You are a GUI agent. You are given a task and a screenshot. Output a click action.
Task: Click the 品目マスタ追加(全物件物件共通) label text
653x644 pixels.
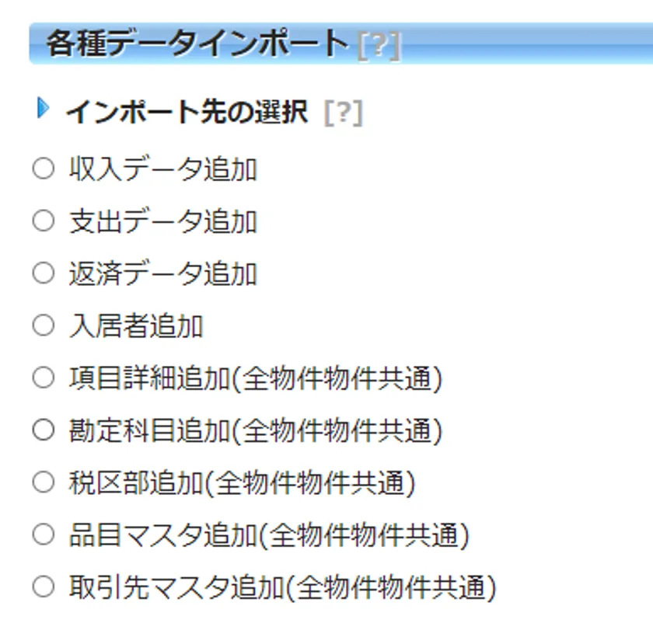pos(269,535)
